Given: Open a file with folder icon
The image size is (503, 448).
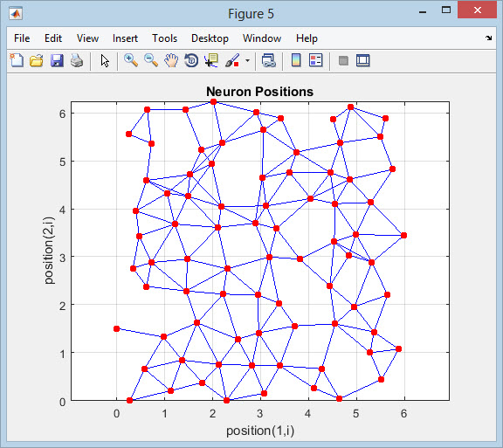Looking at the screenshot, I should coord(37,60).
